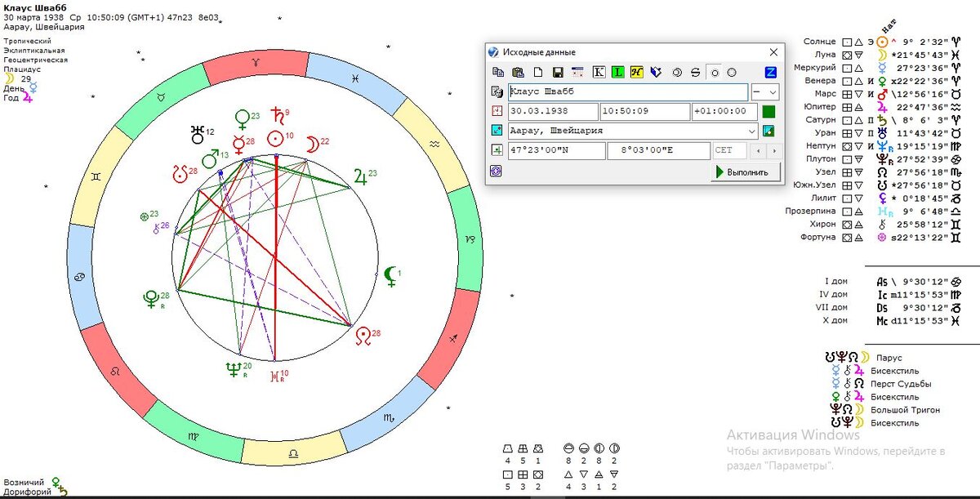This screenshot has width=980, height=499.
Task: Click the blue book icon in dialog toolbar
Action: coord(656,72)
